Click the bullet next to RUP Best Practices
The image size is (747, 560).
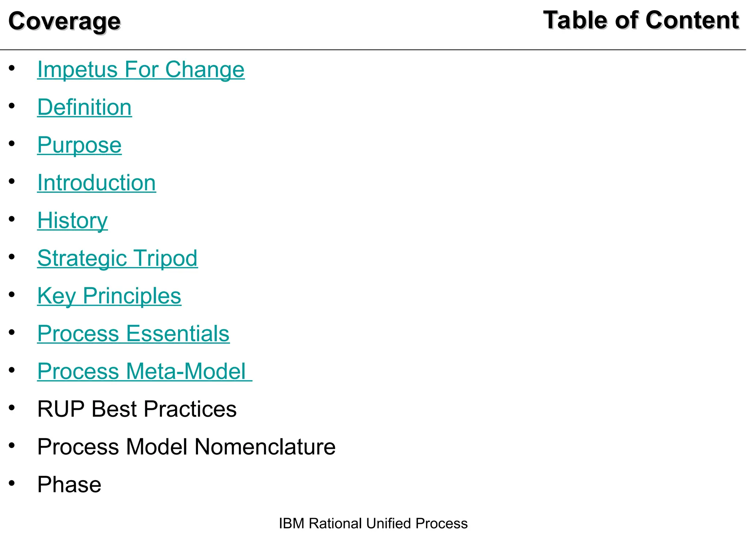point(12,408)
